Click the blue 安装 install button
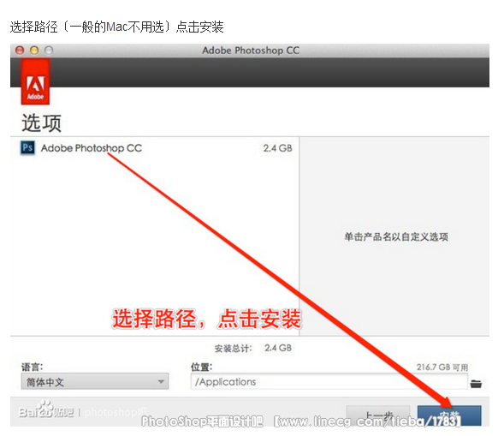Screen dimensions: 504x436 pyautogui.click(x=449, y=415)
